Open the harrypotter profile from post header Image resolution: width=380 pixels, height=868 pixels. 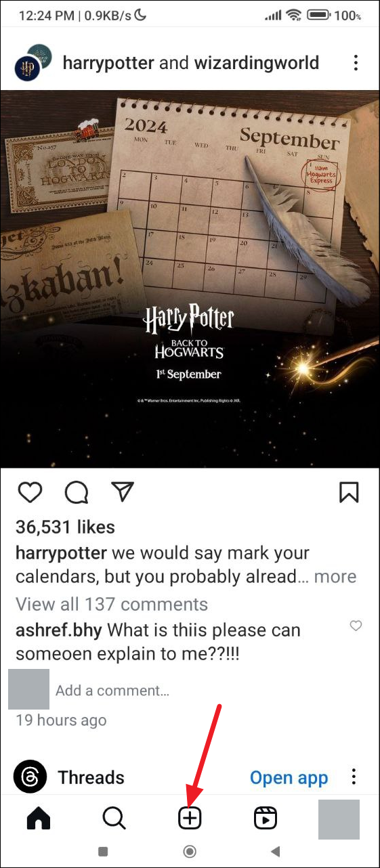click(108, 63)
